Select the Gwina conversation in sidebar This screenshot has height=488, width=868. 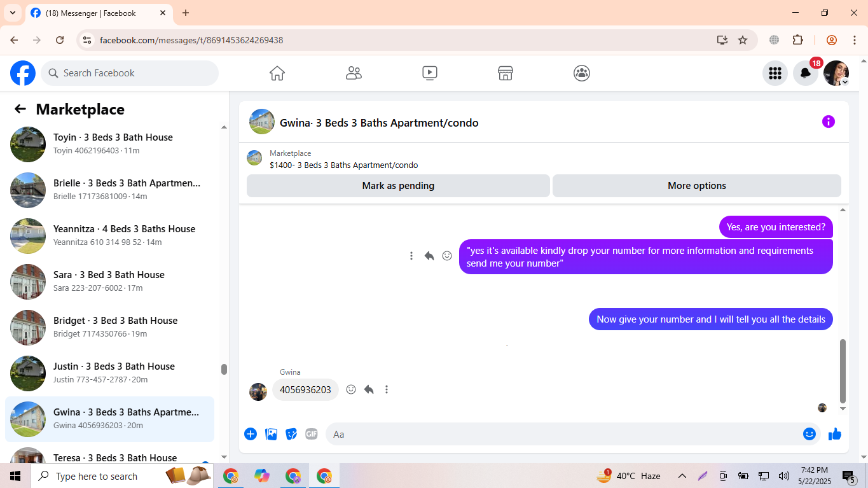coord(109,419)
